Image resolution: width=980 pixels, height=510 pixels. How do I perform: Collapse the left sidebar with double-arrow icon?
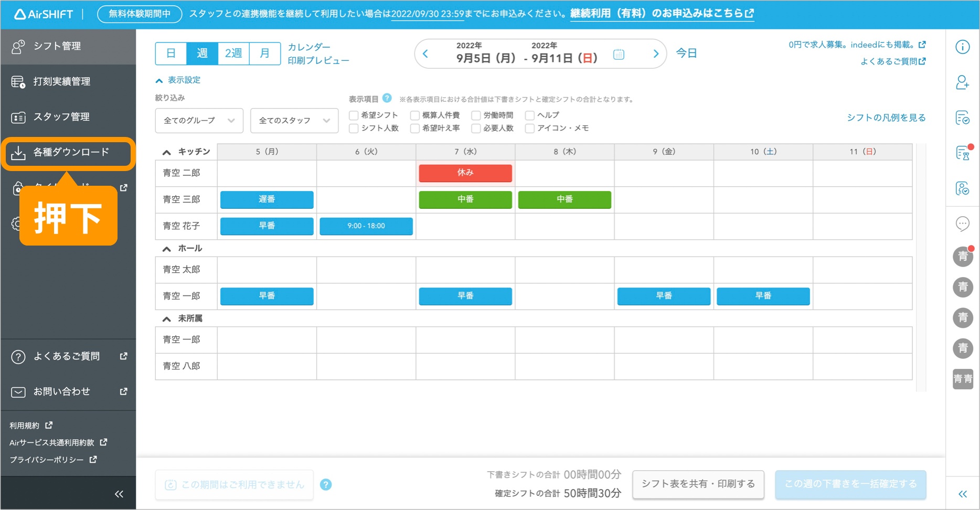119,494
